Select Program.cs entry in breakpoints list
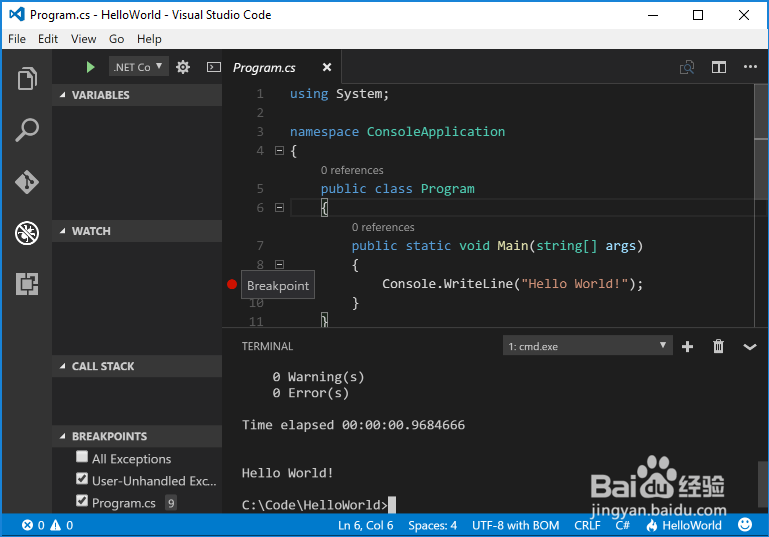The width and height of the screenshot is (769, 537). coord(124,503)
